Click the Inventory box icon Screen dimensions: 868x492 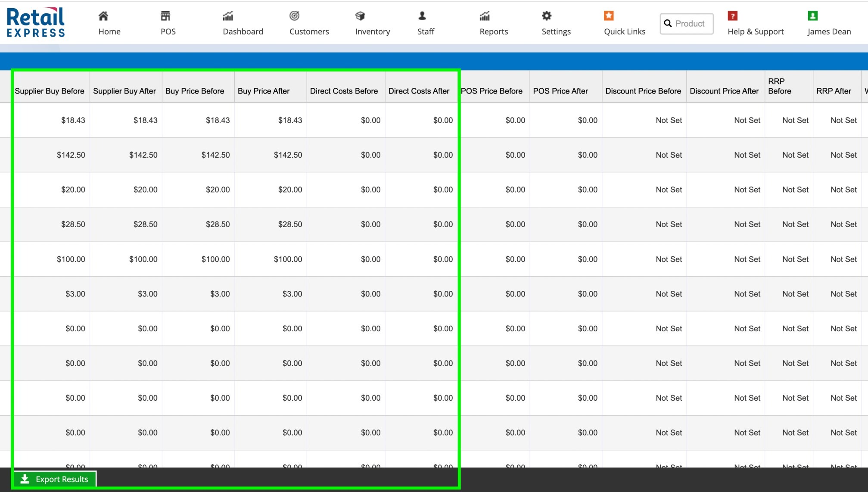pyautogui.click(x=360, y=16)
